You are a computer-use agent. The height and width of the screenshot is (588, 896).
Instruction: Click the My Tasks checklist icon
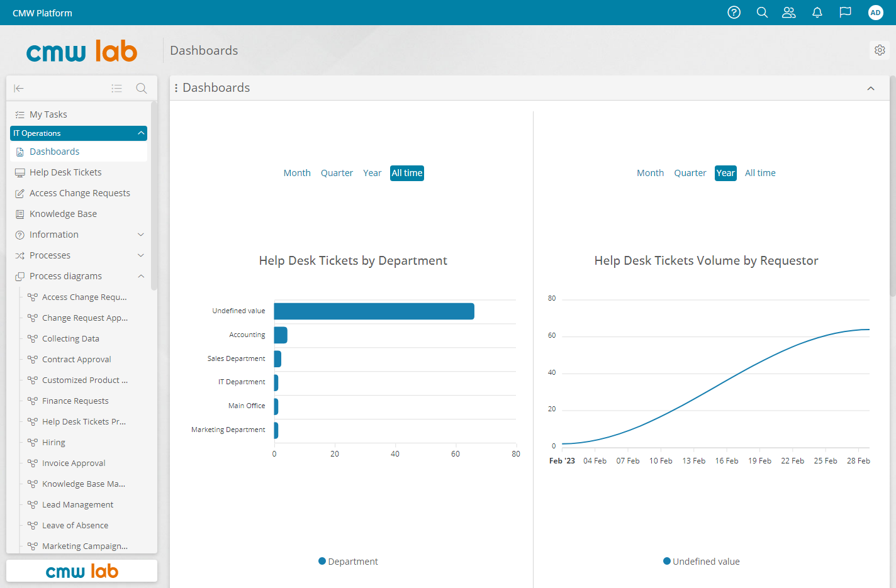(x=20, y=114)
